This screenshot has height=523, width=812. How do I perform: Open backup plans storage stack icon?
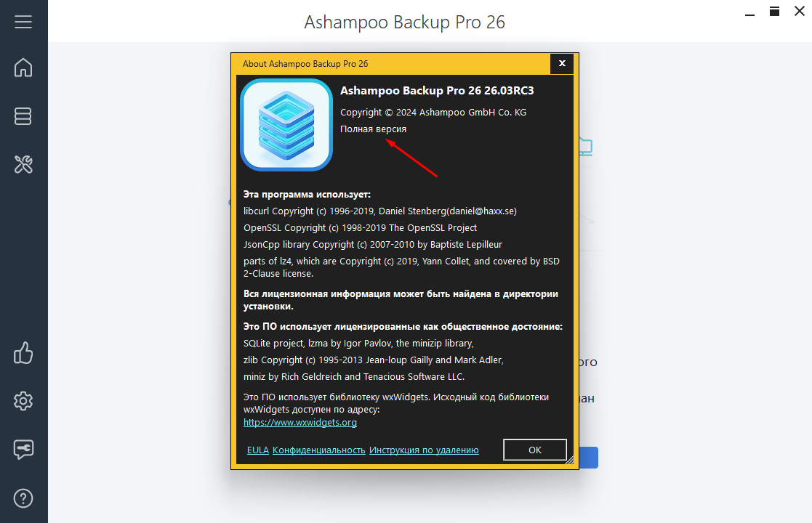click(23, 116)
